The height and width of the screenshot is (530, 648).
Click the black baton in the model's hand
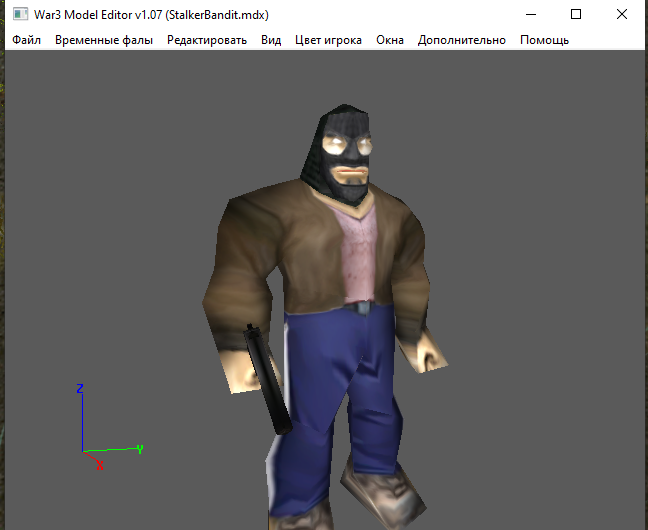pos(267,380)
